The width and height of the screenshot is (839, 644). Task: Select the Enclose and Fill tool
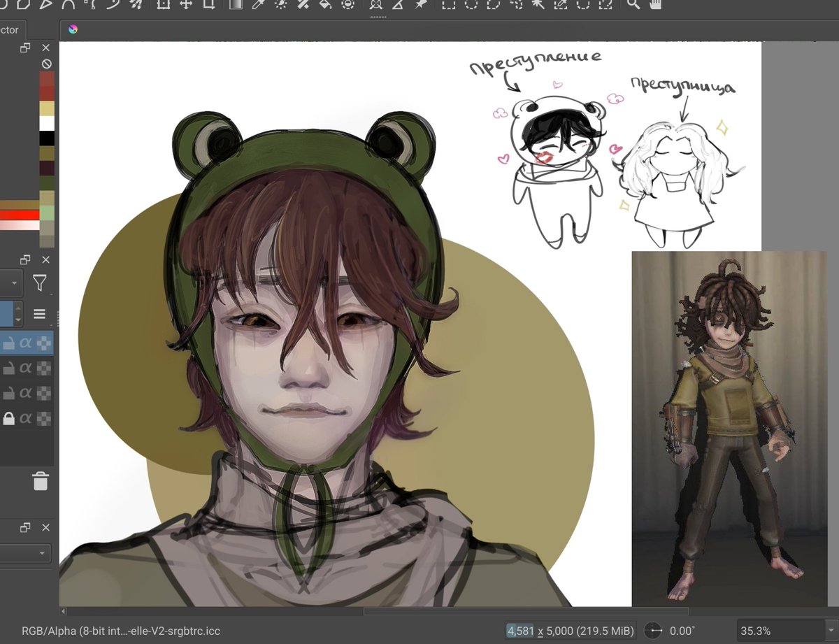(x=347, y=4)
